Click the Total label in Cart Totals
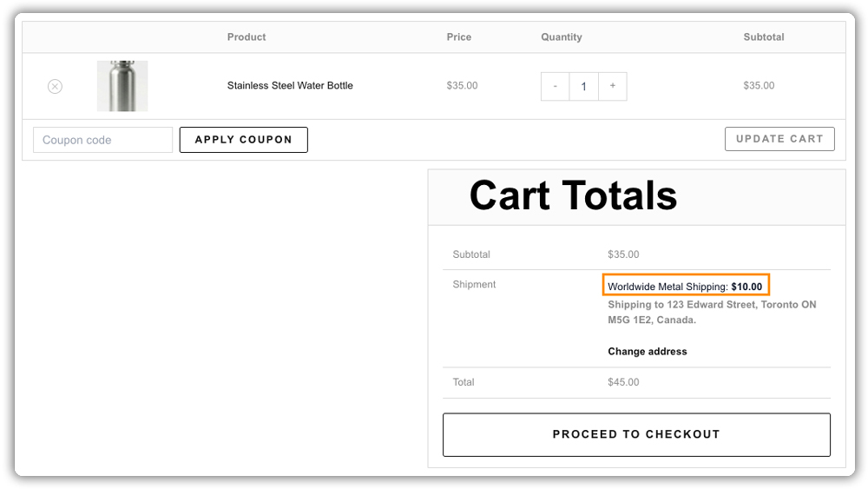868x489 pixels. point(464,382)
